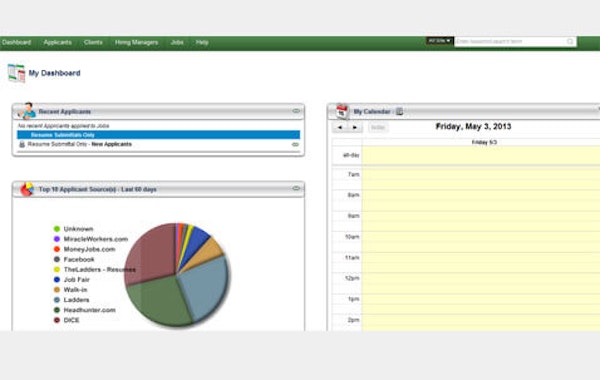Click the maroon DICE legend dot
The width and height of the screenshot is (600, 380).
pyautogui.click(x=57, y=320)
